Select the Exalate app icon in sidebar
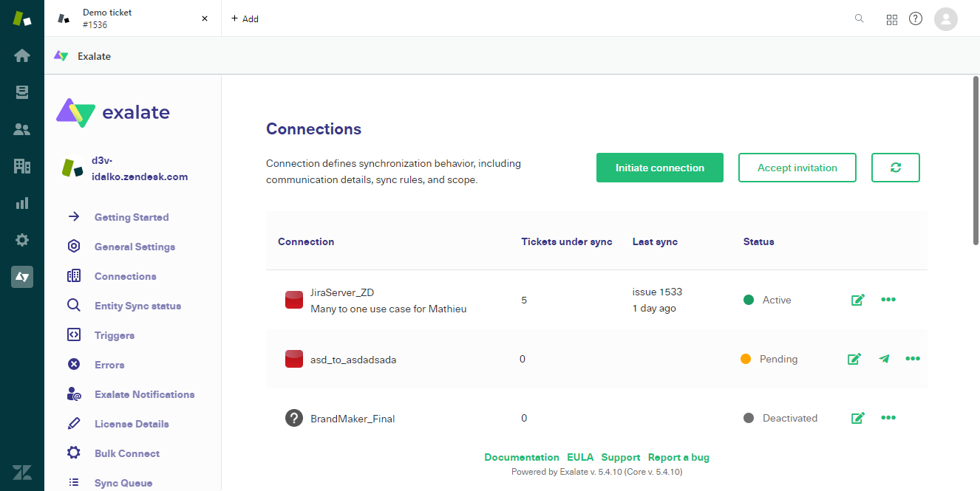Screen dimensions: 980x491 coord(22,277)
